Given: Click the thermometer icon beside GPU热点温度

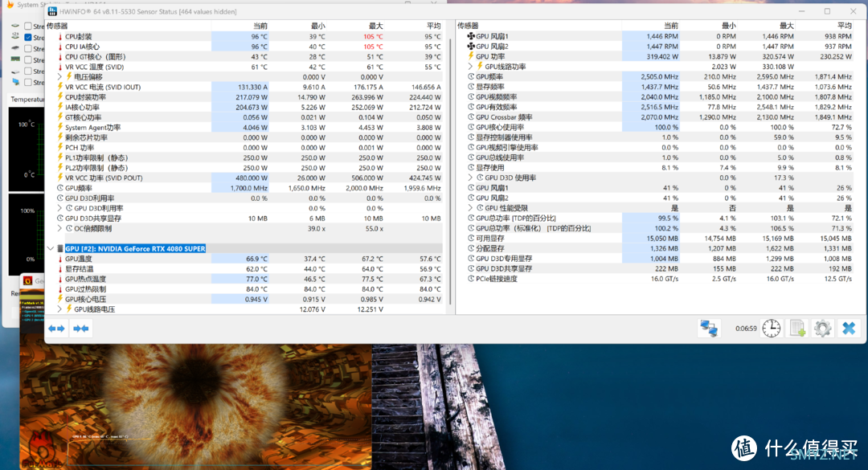Looking at the screenshot, I should [x=60, y=279].
